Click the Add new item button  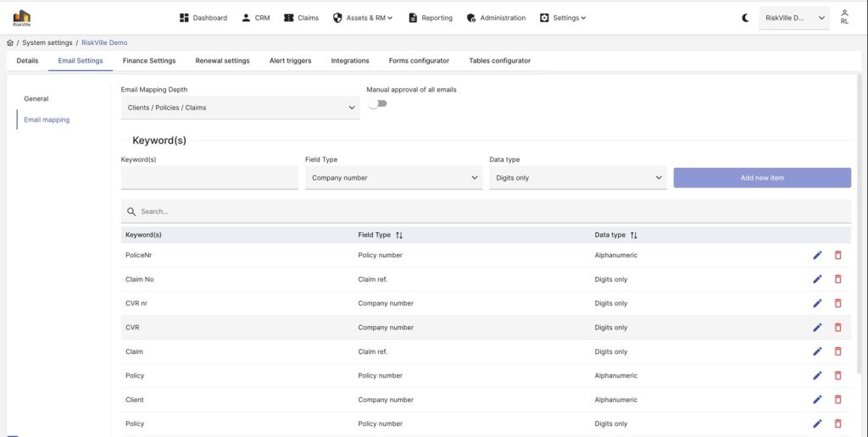[761, 178]
